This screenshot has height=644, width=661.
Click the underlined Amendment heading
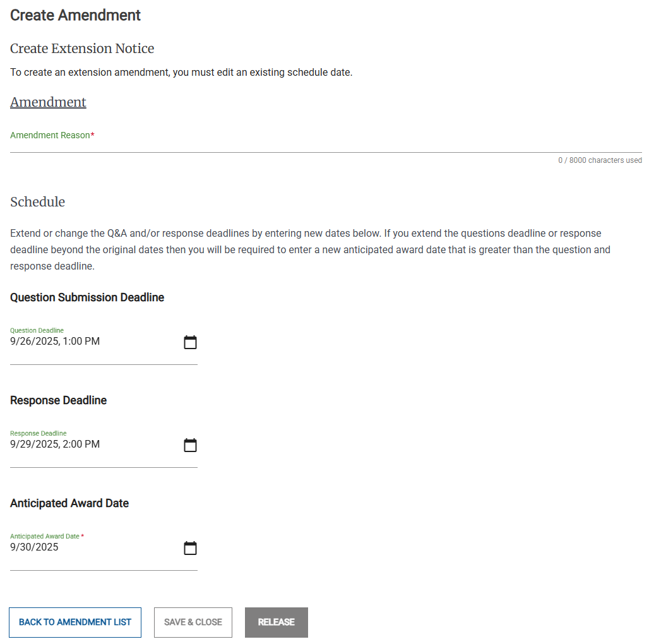pos(48,102)
